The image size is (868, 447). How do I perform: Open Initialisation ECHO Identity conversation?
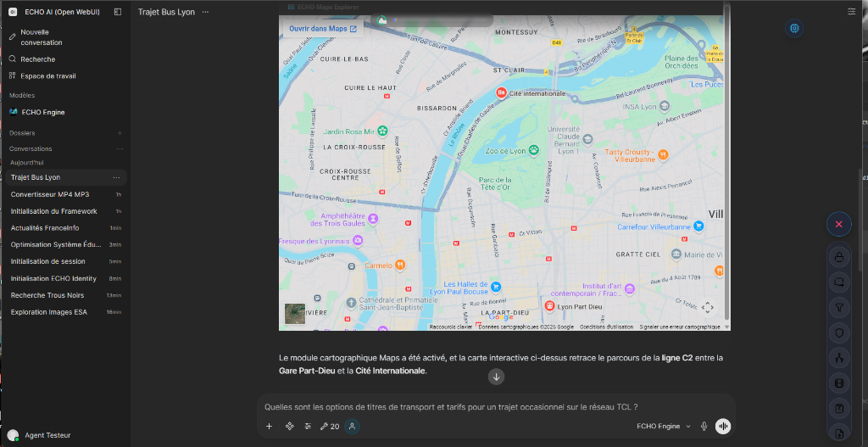[65, 278]
